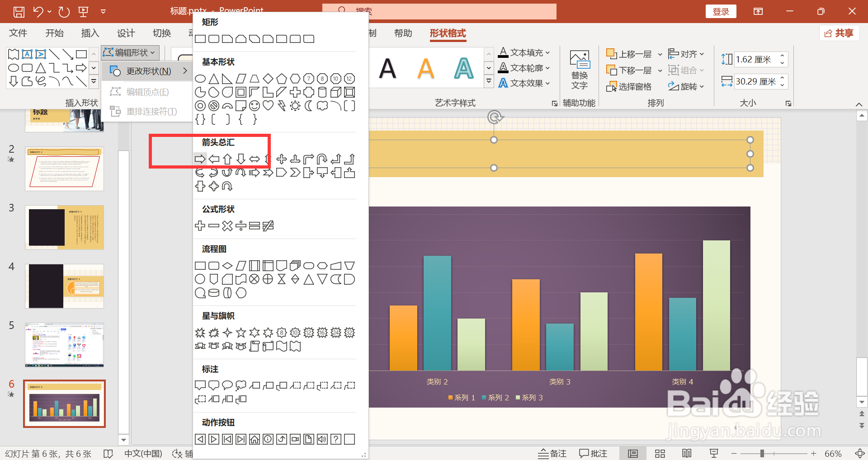Select the multiply sign formula shape
This screenshot has width=868, height=460.
pyautogui.click(x=227, y=226)
